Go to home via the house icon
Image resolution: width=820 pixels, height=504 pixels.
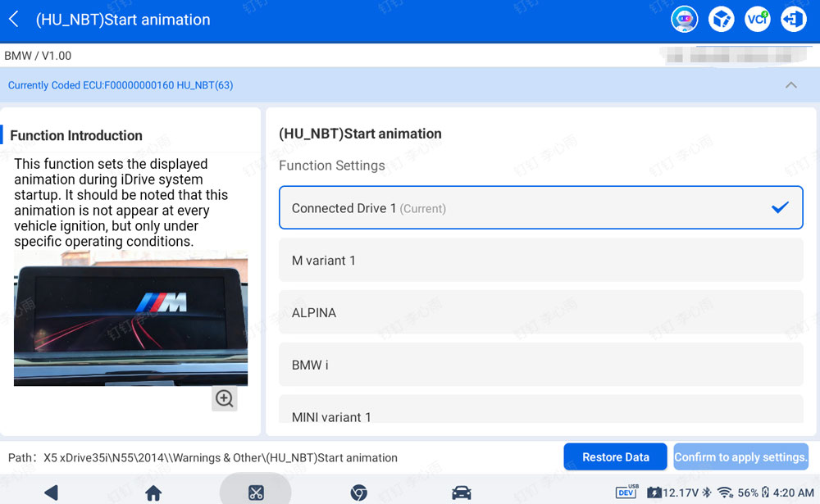click(153, 493)
